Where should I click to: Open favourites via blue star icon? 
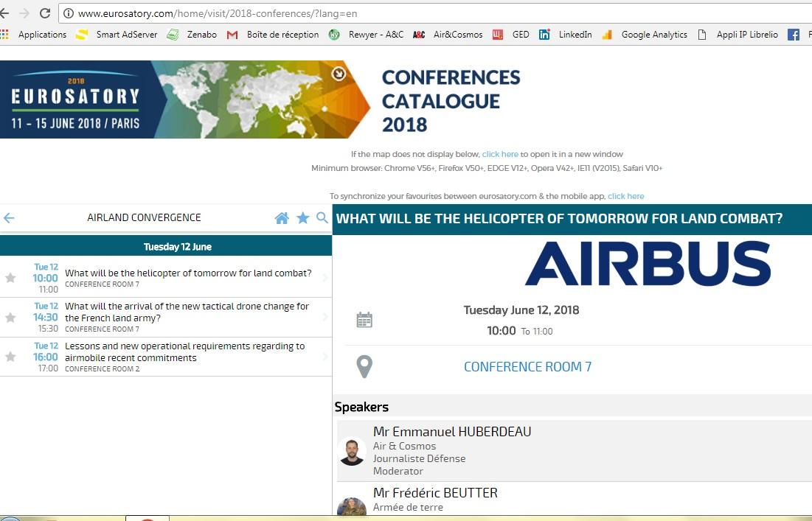pyautogui.click(x=302, y=218)
